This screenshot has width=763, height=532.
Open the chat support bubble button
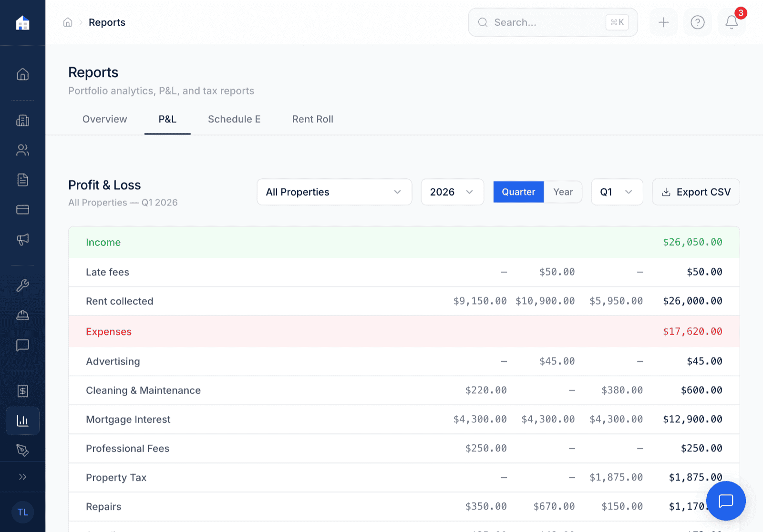[x=725, y=501]
